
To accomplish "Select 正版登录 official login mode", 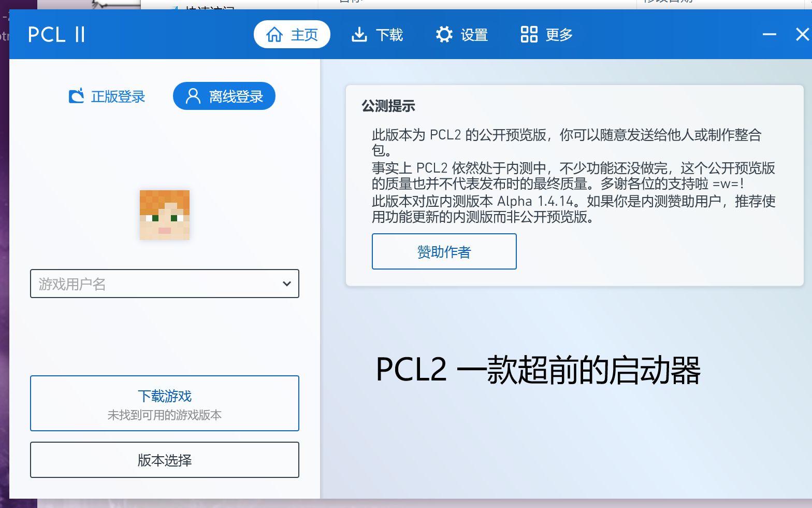I will click(107, 96).
